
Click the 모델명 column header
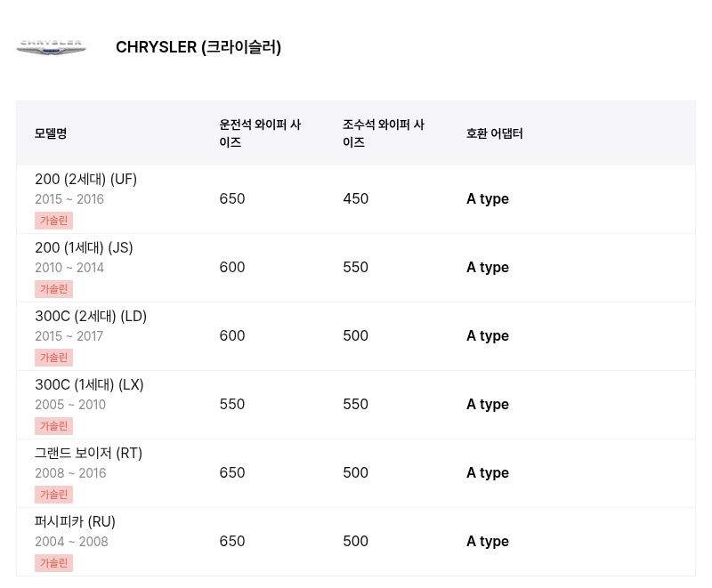(51, 133)
